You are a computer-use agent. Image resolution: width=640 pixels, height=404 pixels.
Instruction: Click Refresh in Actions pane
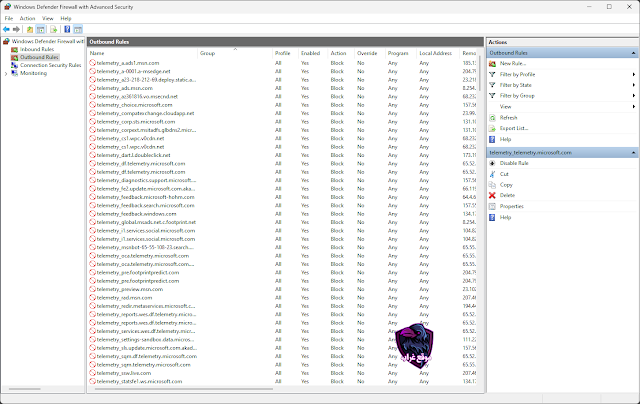point(509,118)
